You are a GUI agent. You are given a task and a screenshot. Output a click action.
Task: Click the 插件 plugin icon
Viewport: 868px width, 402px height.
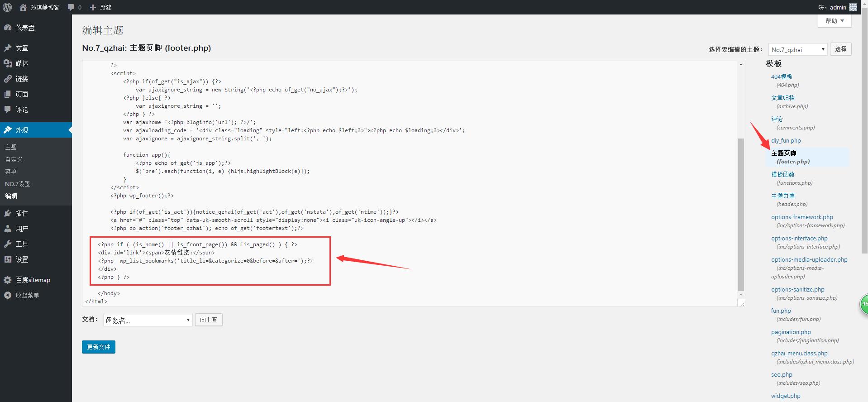click(x=8, y=213)
